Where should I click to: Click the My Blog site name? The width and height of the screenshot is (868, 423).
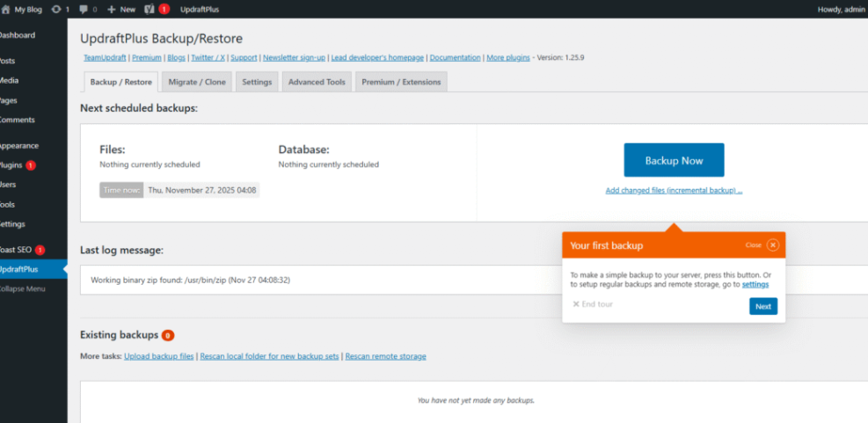click(28, 10)
